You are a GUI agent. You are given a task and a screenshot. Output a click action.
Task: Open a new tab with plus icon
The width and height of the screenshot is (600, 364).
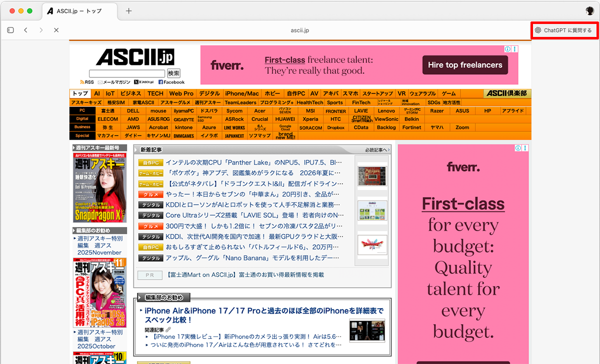click(x=128, y=10)
